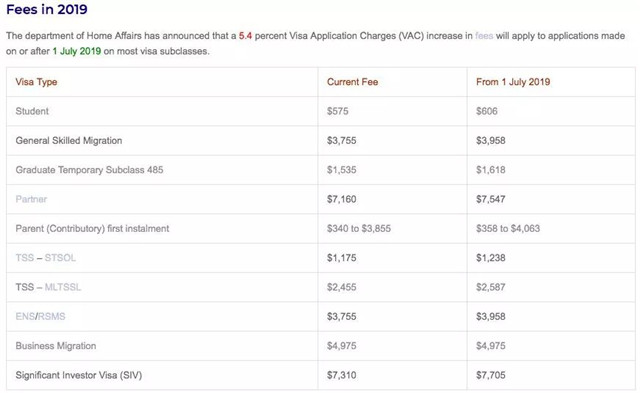Select the Current Fee column header

point(353,82)
